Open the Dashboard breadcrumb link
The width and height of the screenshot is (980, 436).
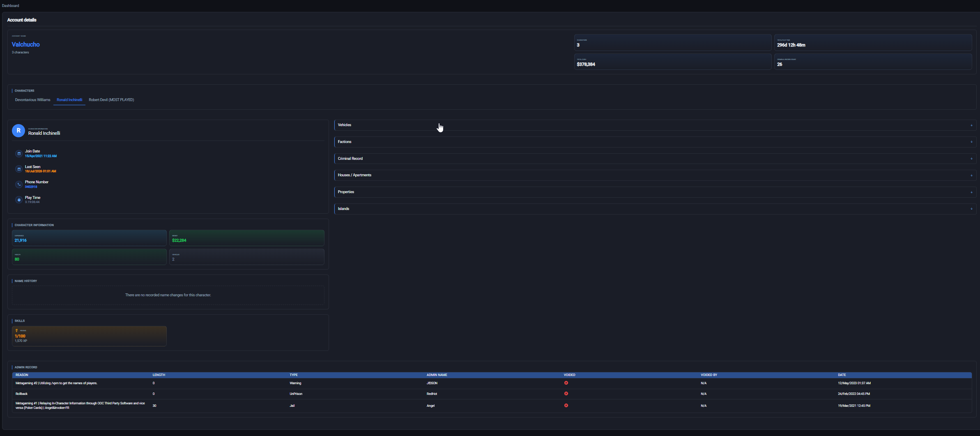(11, 6)
